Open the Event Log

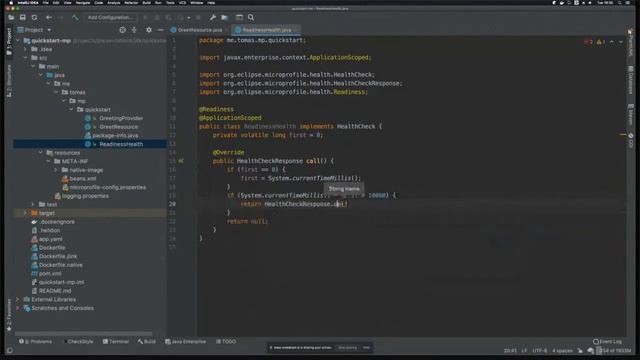607,341
